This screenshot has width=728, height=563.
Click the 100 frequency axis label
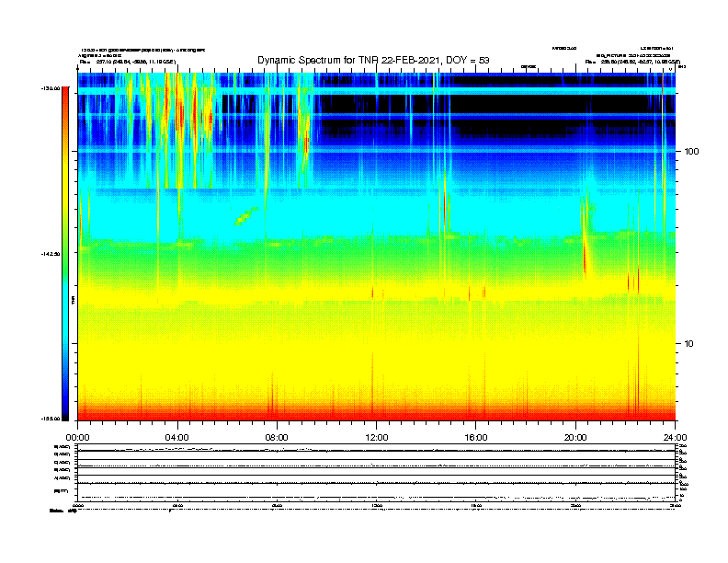click(x=691, y=152)
